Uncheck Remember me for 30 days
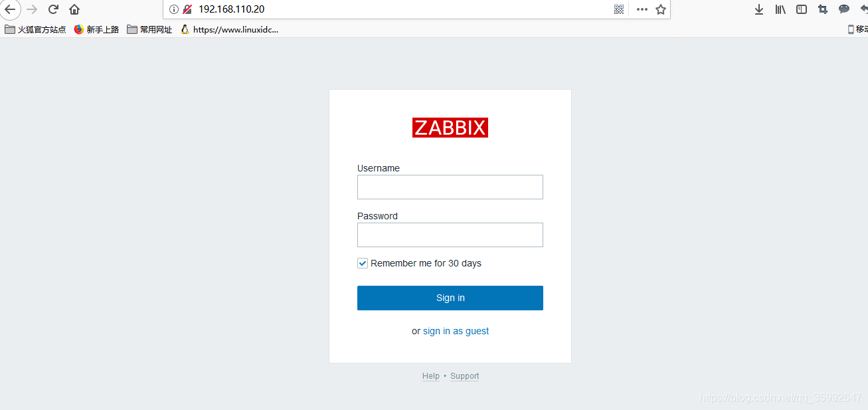The width and height of the screenshot is (868, 410). click(x=363, y=263)
